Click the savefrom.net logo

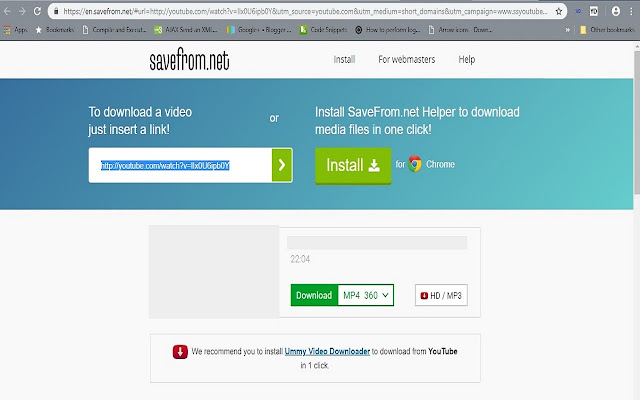[x=189, y=60]
